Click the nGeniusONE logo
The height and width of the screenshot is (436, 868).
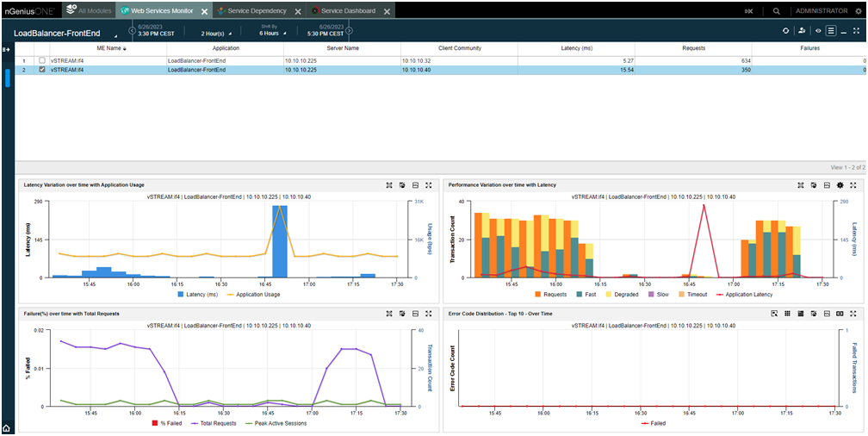click(30, 10)
